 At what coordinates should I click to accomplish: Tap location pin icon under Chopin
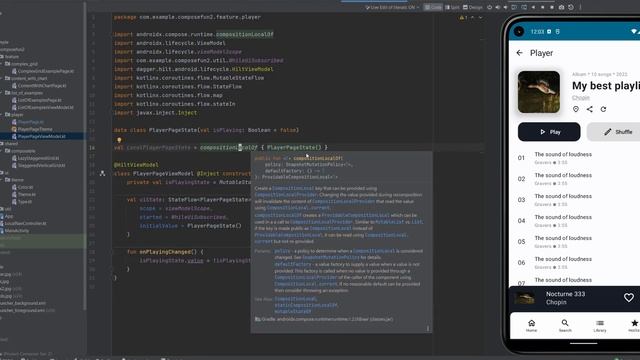click(x=576, y=109)
